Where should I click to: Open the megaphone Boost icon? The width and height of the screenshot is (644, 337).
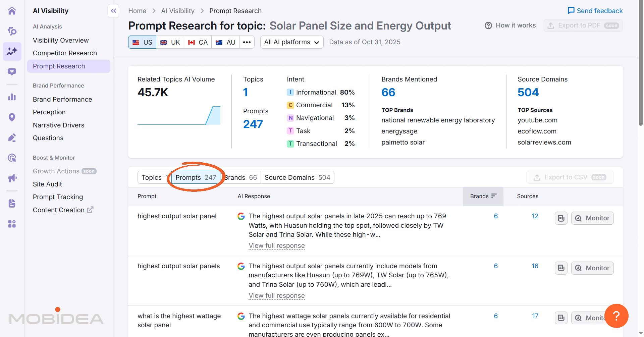(x=12, y=178)
